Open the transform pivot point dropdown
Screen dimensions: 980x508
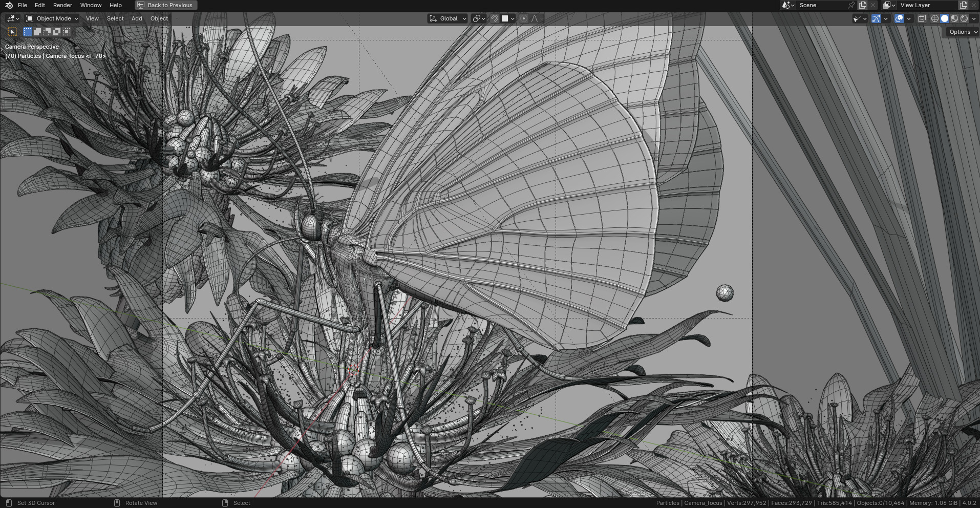pos(479,18)
